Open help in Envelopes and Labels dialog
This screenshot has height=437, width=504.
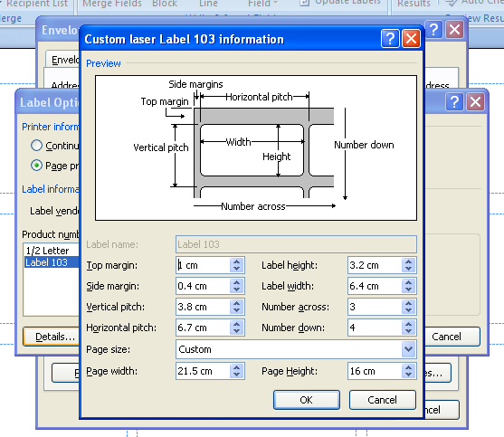(x=434, y=30)
